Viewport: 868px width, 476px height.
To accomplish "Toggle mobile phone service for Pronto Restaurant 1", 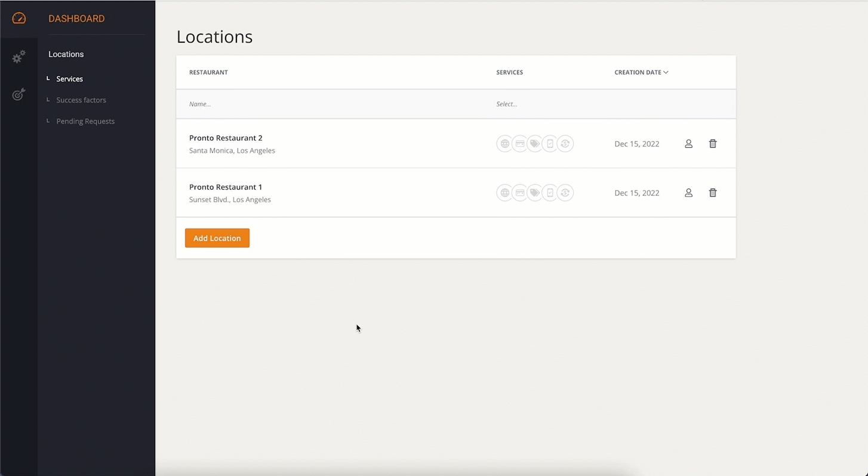I will coord(550,193).
